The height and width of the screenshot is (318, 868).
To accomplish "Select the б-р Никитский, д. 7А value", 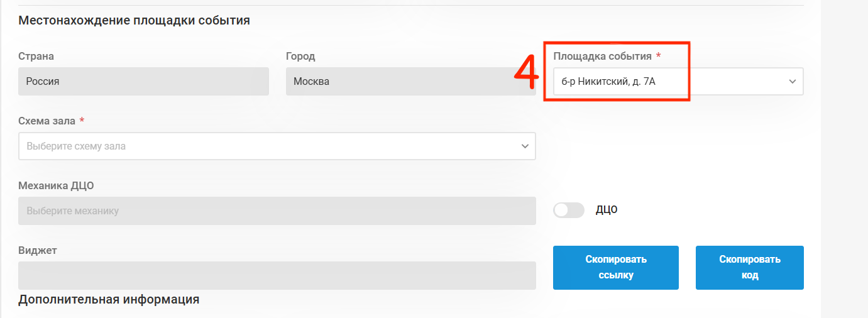I will pos(608,81).
